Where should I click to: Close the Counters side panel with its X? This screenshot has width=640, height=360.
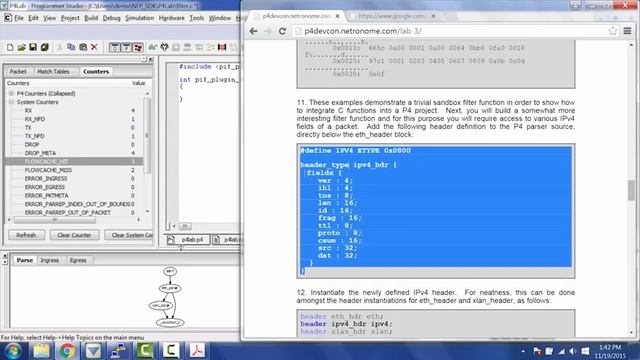pyautogui.click(x=150, y=60)
